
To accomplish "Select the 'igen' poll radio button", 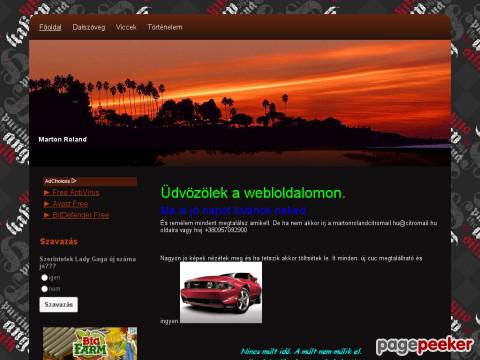I will (44, 278).
